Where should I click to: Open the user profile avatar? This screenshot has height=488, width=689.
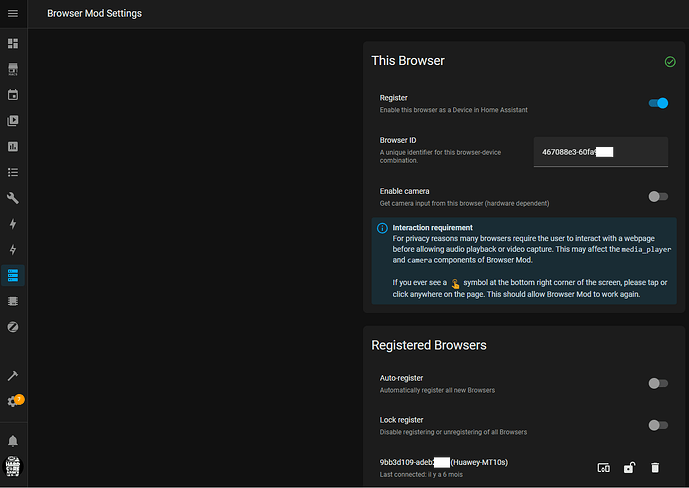[13, 466]
